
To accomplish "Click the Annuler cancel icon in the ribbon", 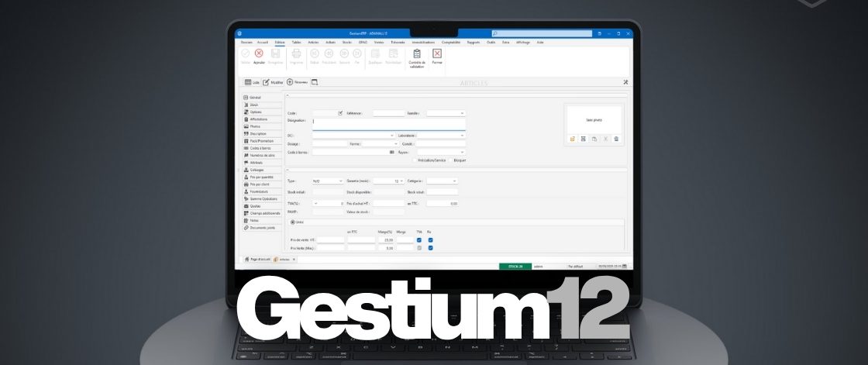I will (x=259, y=53).
